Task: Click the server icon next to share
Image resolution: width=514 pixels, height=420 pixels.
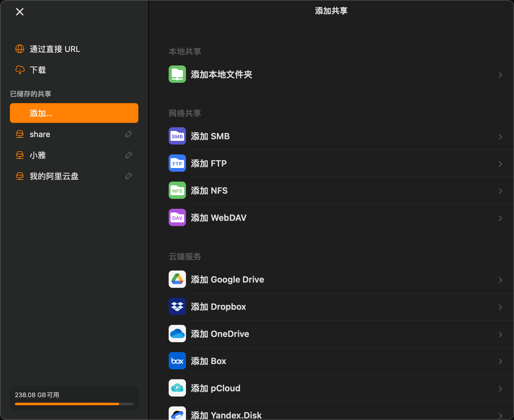Action: point(20,134)
